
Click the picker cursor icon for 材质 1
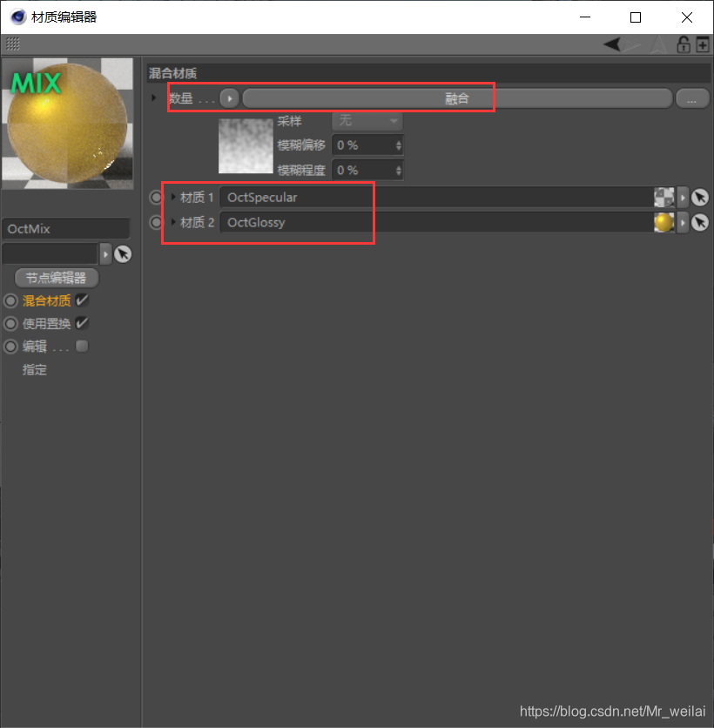pyautogui.click(x=700, y=198)
